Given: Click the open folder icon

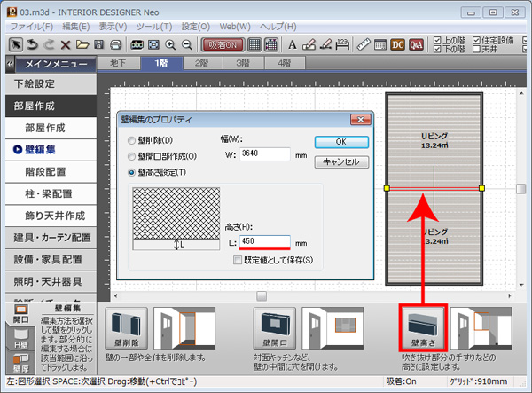Looking at the screenshot, I should (82, 44).
